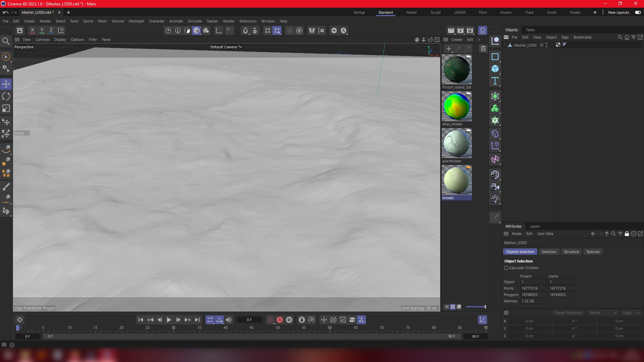Select the Live Selection tool

6,57
